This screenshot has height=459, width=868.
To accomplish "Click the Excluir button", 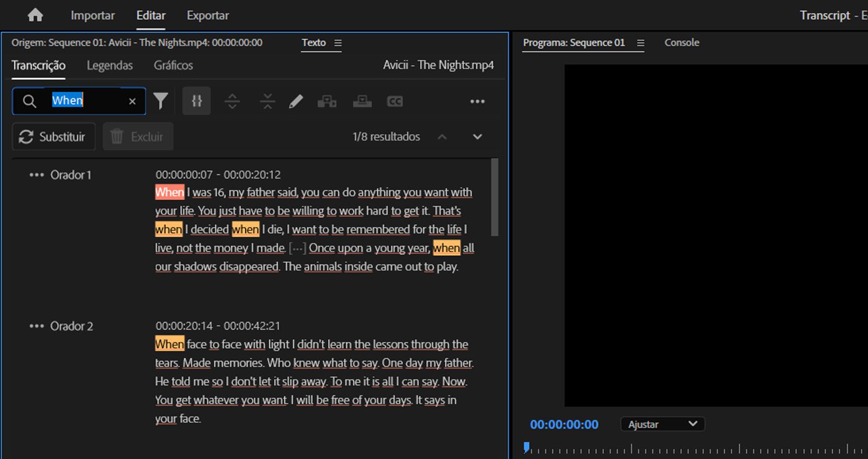I will 138,137.
